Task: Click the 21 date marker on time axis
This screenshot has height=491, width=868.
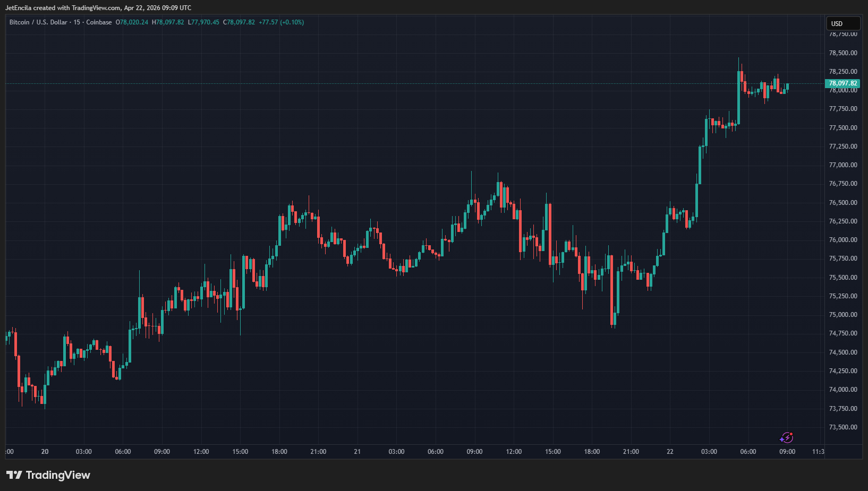Action: [x=357, y=452]
